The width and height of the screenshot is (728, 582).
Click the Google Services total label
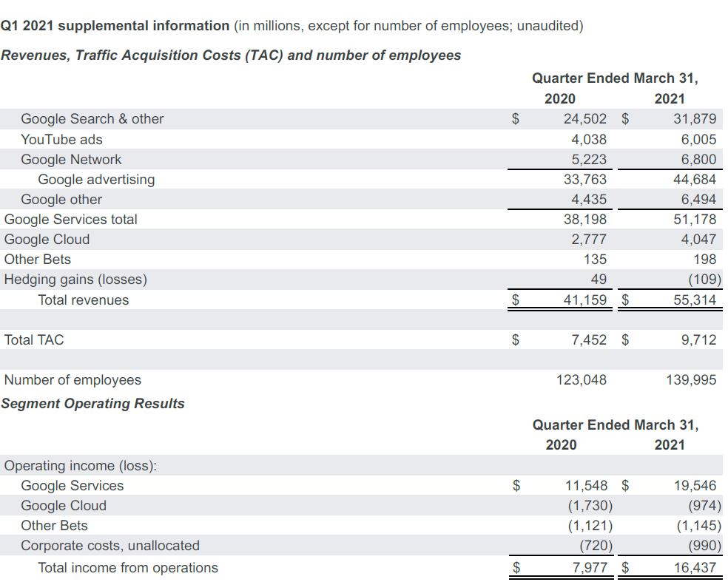pos(70,219)
